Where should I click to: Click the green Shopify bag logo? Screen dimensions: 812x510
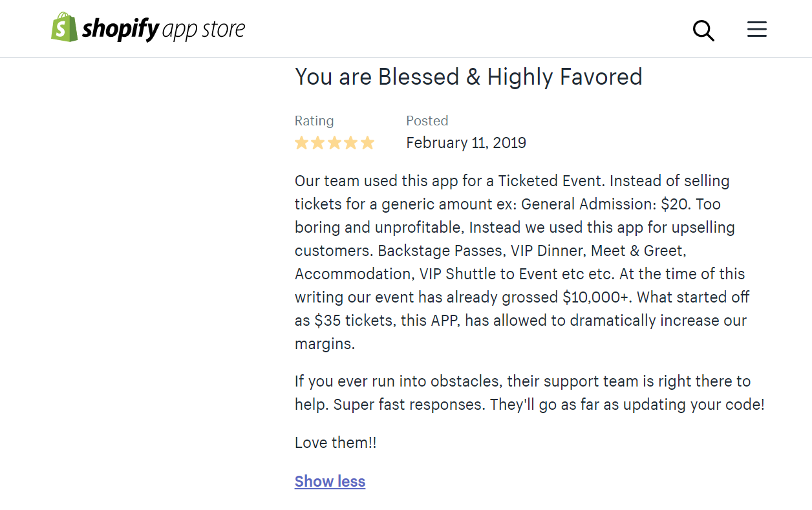[64, 28]
